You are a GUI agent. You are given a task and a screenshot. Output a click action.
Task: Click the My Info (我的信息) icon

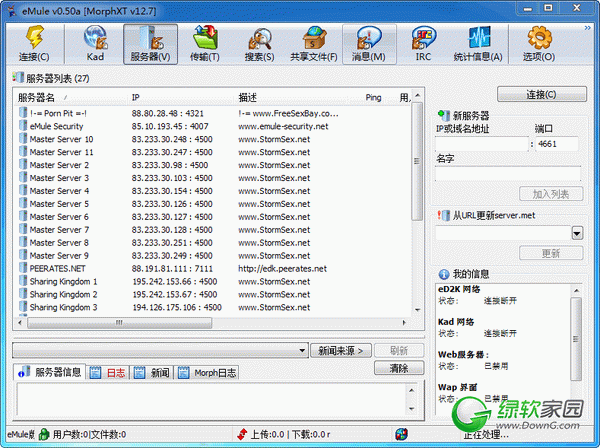pyautogui.click(x=444, y=274)
